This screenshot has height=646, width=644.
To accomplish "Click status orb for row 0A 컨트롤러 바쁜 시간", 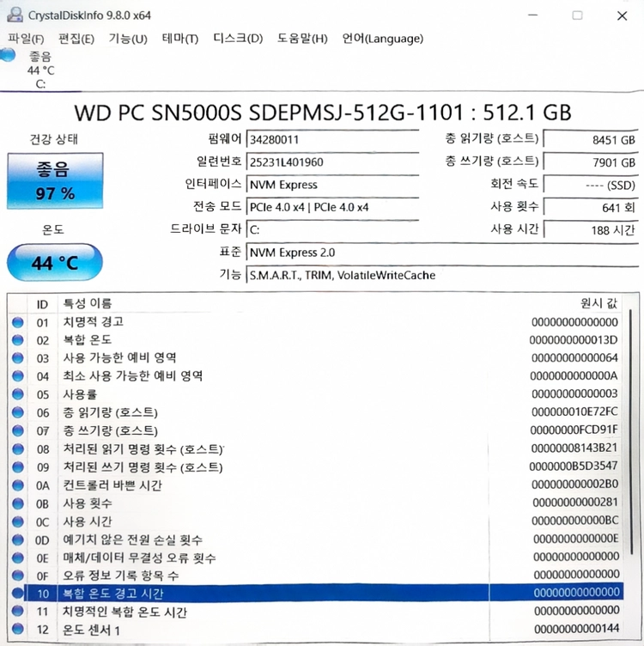I will 18,485.
